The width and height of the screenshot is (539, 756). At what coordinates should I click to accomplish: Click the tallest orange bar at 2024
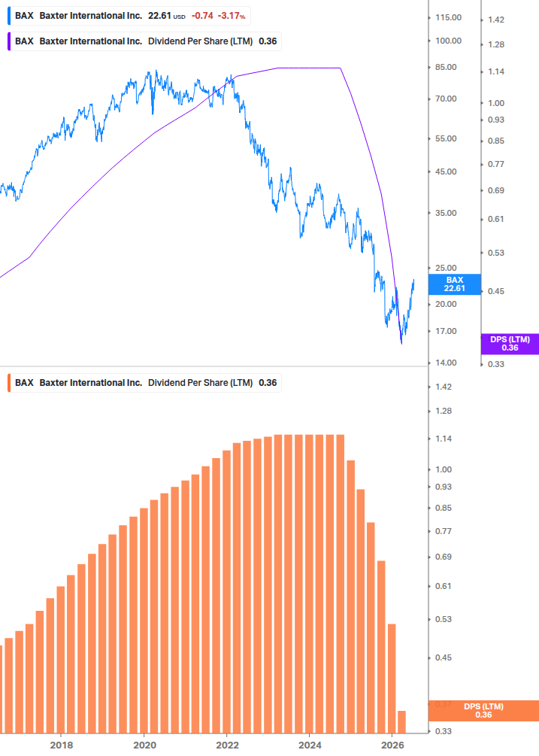point(309,584)
